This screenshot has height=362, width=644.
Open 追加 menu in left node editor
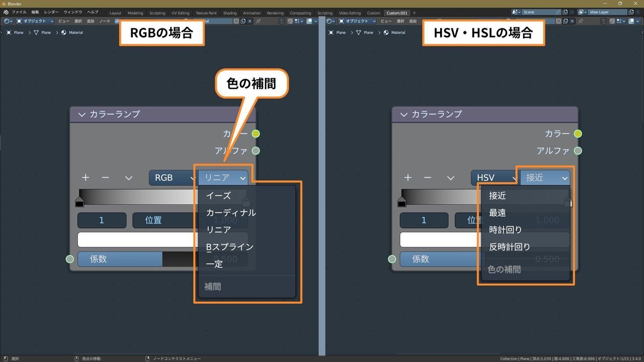(90, 21)
